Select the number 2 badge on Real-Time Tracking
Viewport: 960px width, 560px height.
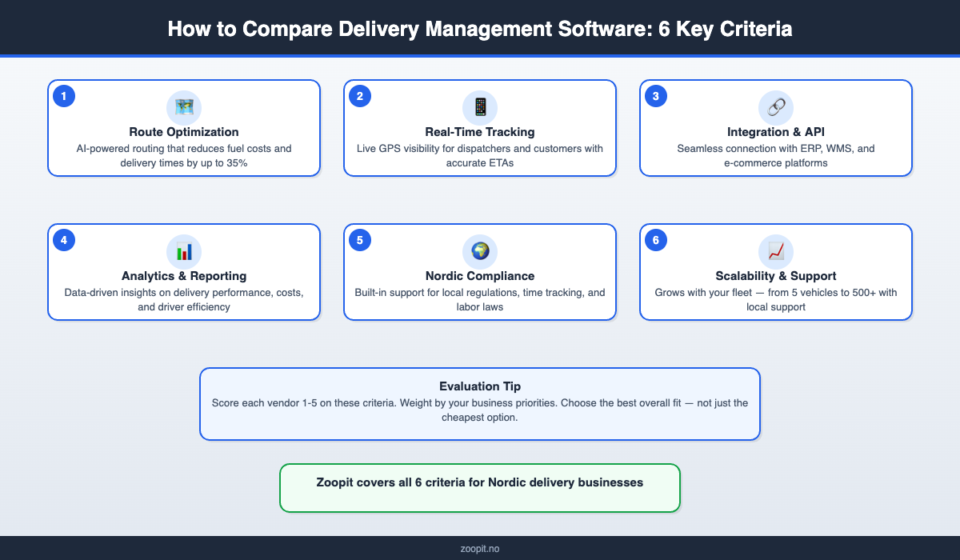pyautogui.click(x=360, y=95)
